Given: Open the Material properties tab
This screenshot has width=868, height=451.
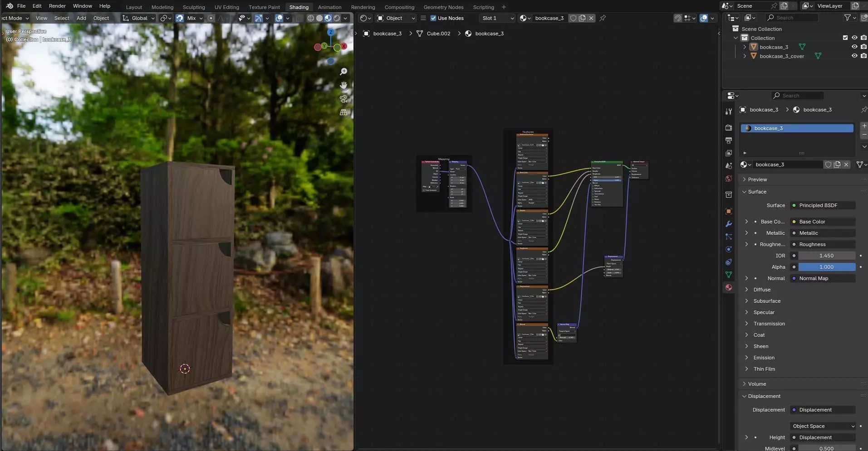Looking at the screenshot, I should (729, 287).
